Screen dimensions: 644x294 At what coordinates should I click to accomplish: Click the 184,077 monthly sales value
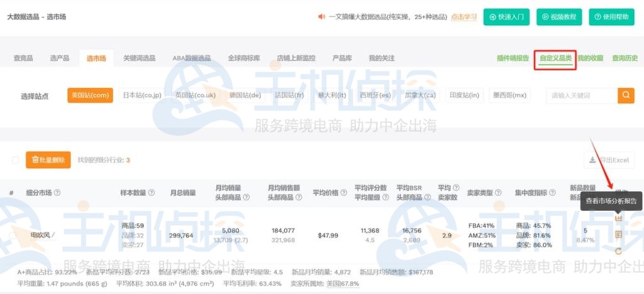(x=283, y=230)
